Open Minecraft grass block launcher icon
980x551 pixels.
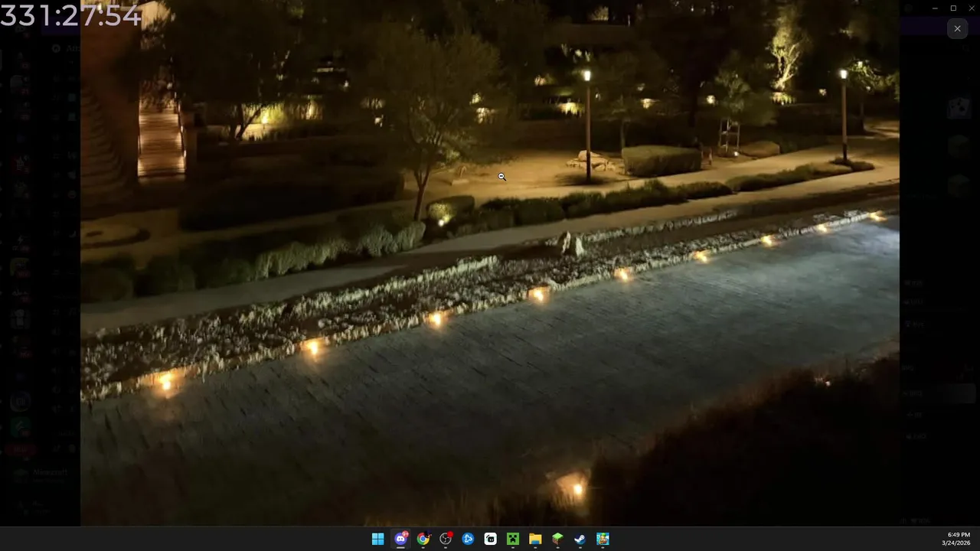click(x=557, y=539)
